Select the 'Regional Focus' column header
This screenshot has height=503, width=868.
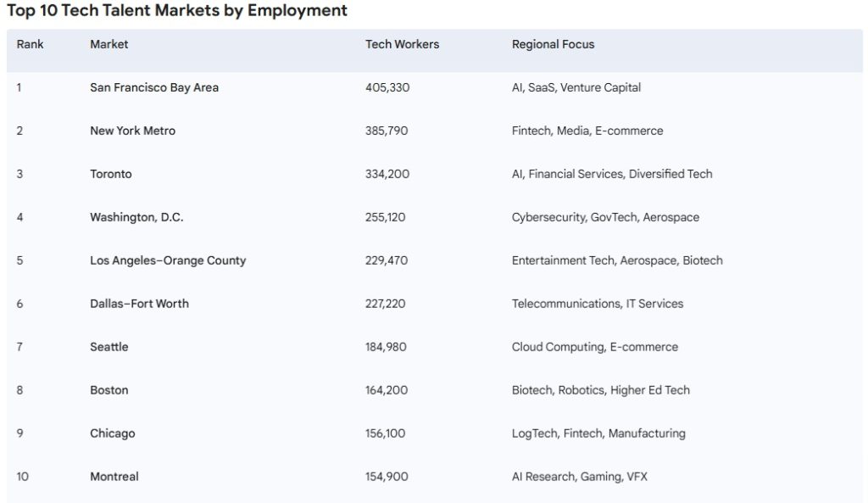click(553, 44)
